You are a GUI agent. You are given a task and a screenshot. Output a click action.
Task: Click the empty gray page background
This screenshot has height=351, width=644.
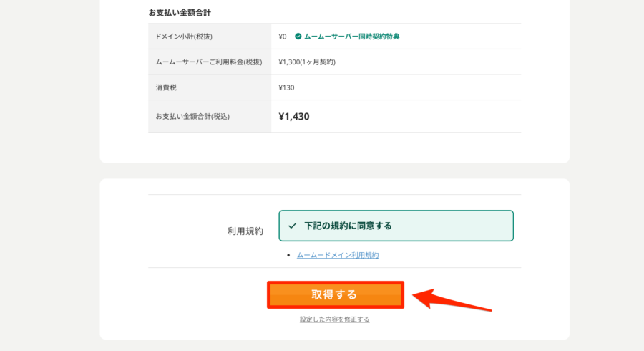coord(49,173)
